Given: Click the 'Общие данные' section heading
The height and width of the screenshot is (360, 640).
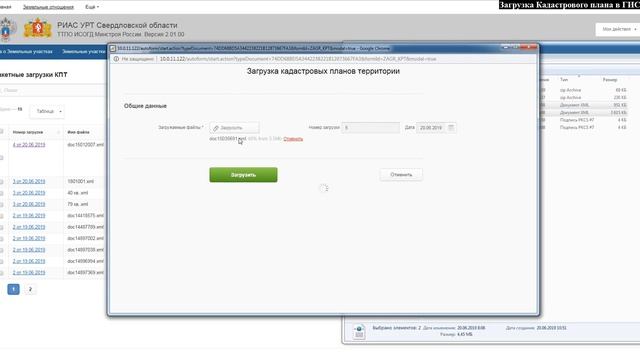Looking at the screenshot, I should (145, 106).
